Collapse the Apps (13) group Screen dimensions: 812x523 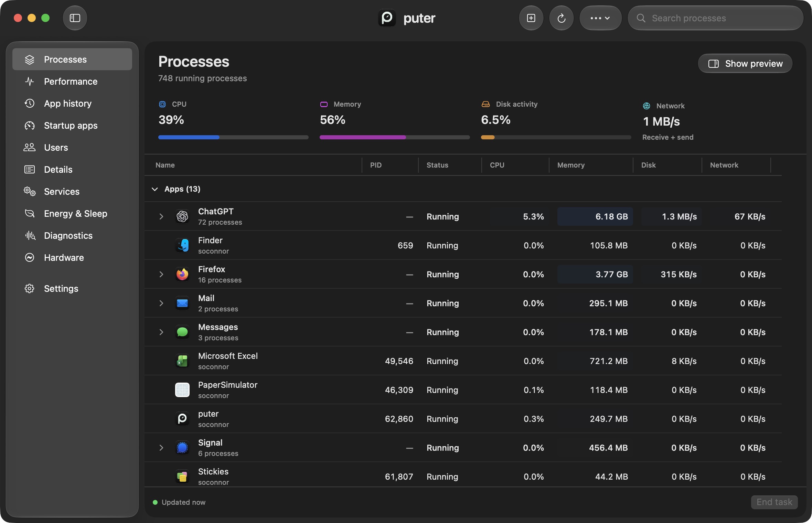click(x=155, y=189)
